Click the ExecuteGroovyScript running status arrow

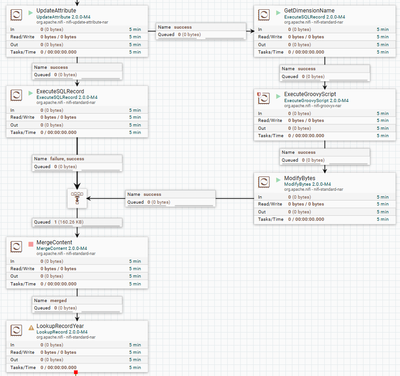[278, 96]
